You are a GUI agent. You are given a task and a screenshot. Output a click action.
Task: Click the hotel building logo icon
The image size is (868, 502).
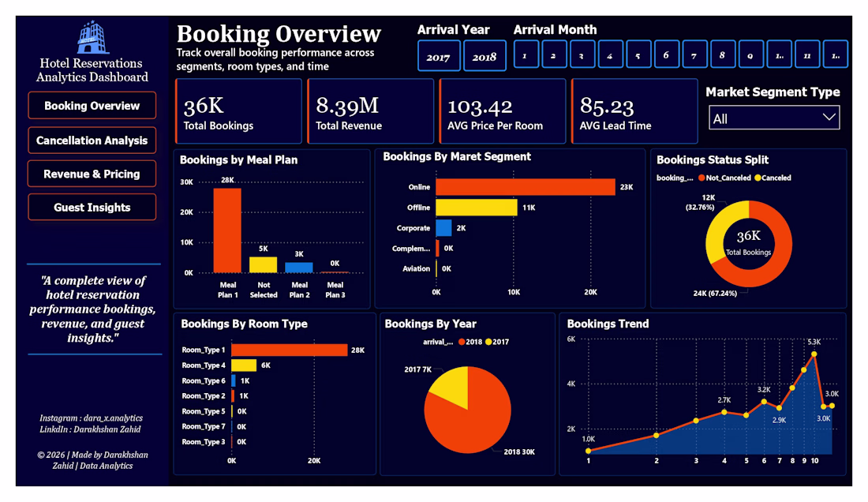point(92,37)
